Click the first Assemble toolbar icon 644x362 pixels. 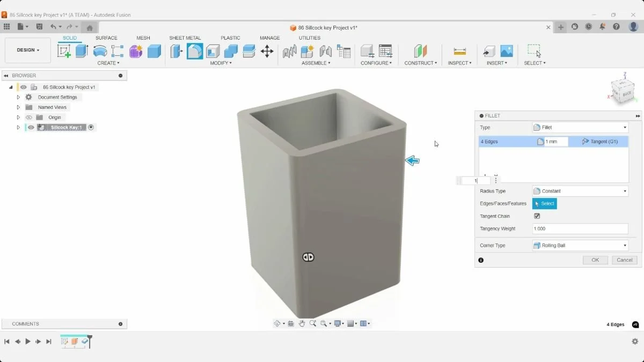point(290,51)
